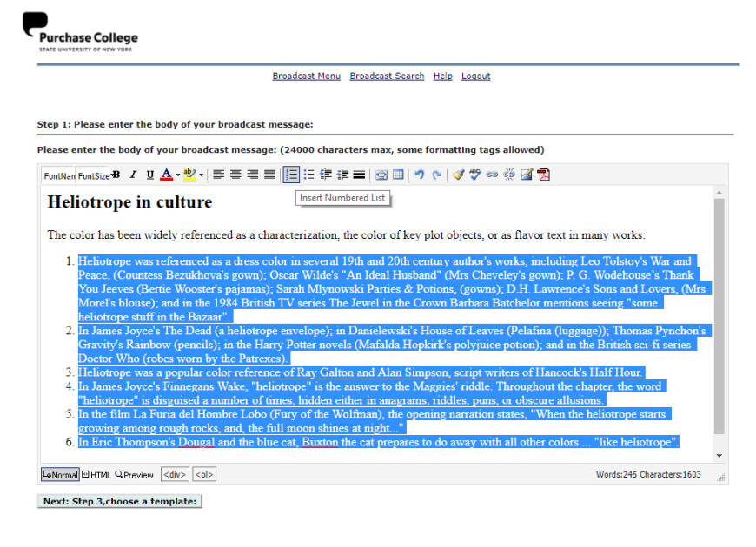Click Next: Step 3, choose a template button
This screenshot has height=547, width=756.
[120, 501]
